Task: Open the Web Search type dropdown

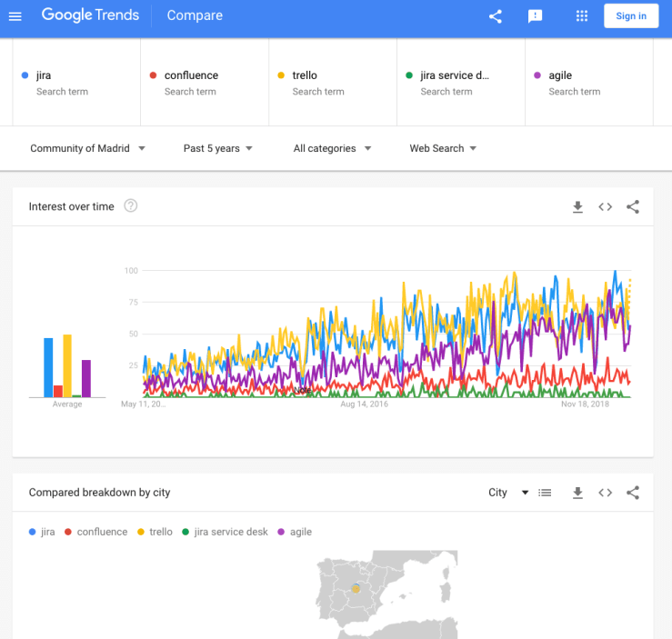Action: (443, 148)
